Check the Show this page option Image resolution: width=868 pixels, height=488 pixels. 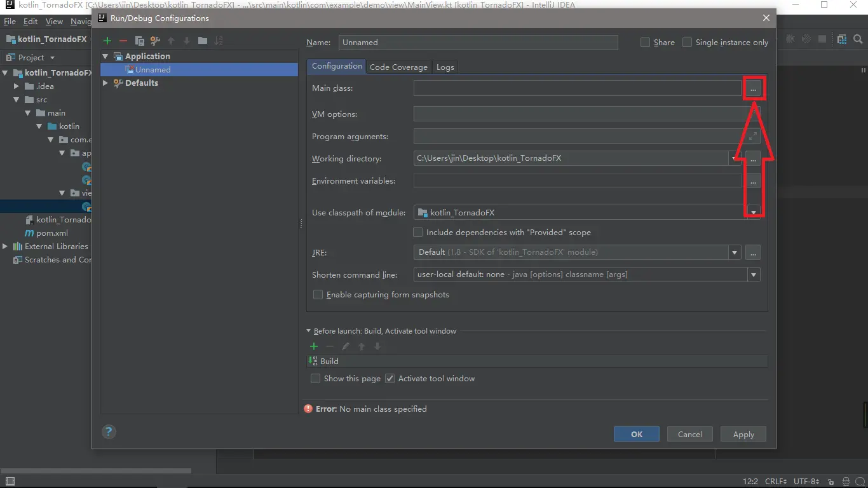click(x=315, y=379)
